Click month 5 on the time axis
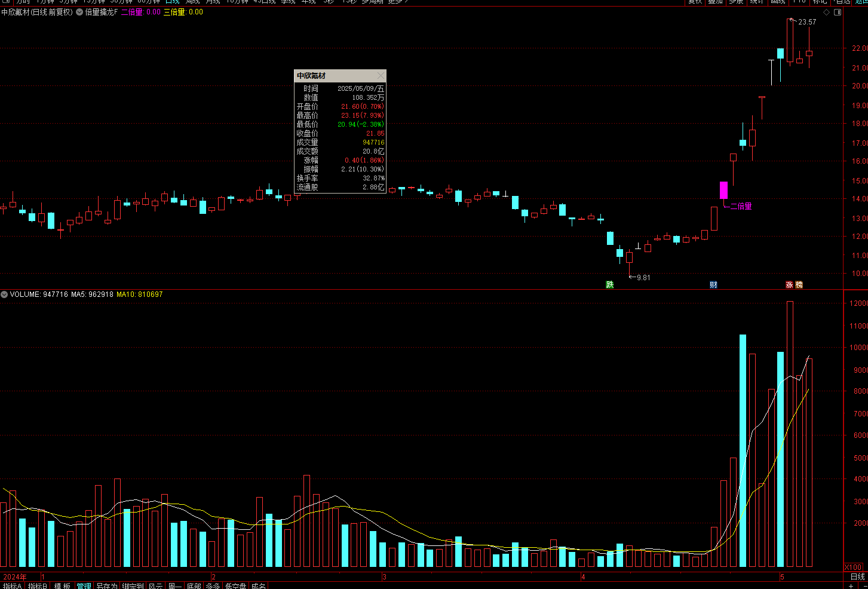The height and width of the screenshot is (589, 868). coord(781,577)
